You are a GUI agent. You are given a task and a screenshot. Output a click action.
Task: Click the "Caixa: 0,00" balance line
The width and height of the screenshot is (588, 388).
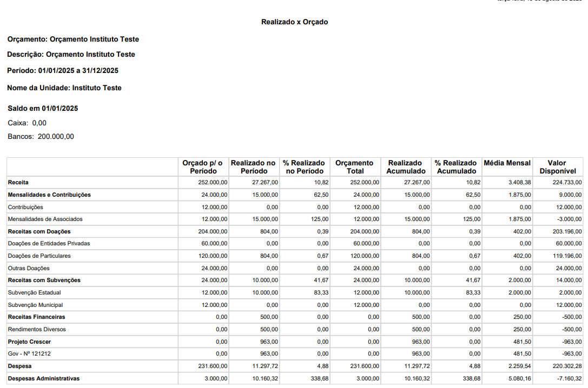click(27, 123)
